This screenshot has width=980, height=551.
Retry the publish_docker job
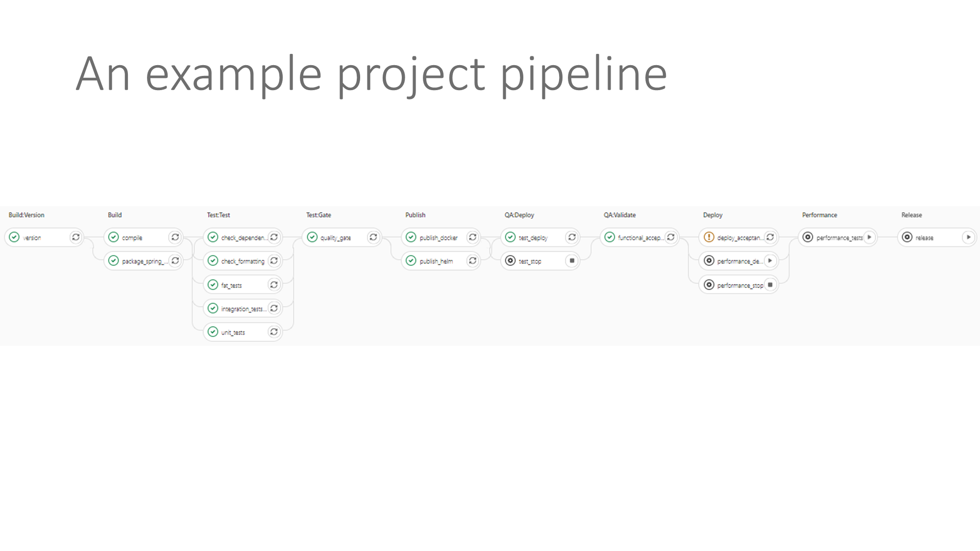472,238
